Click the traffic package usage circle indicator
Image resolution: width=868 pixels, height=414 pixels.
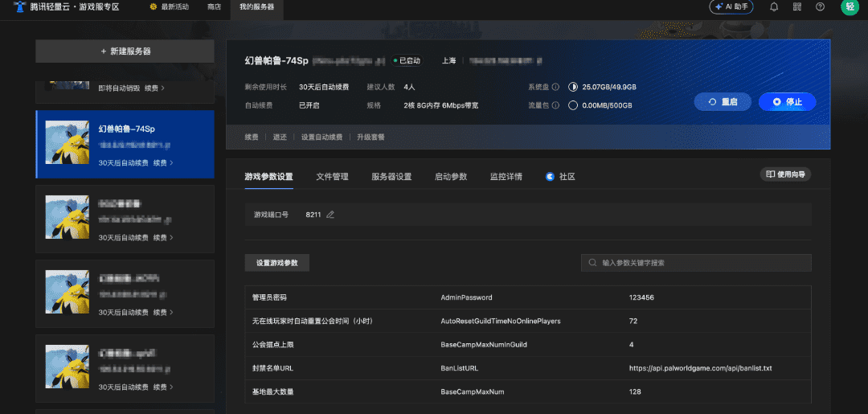pyautogui.click(x=573, y=105)
